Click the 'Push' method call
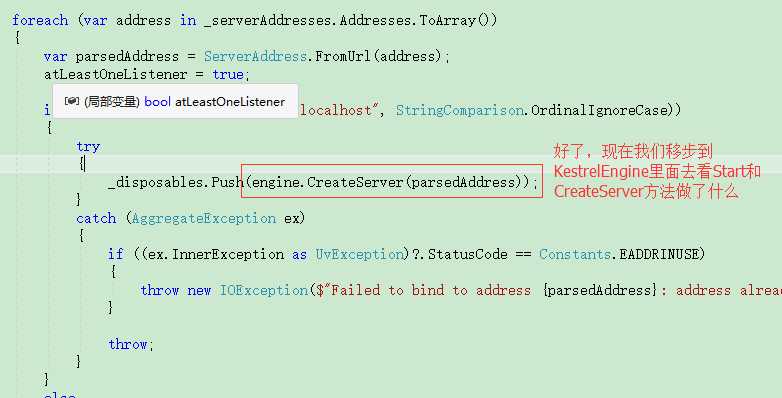 coord(227,183)
